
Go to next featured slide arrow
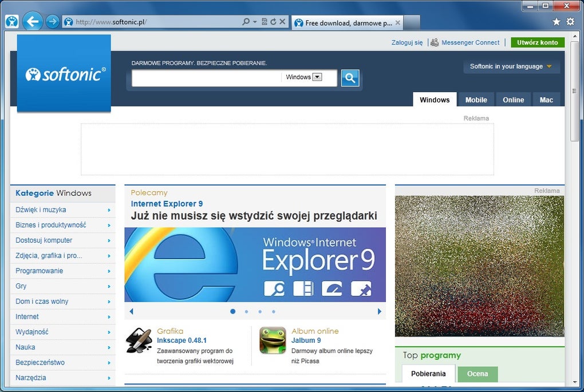click(x=379, y=311)
